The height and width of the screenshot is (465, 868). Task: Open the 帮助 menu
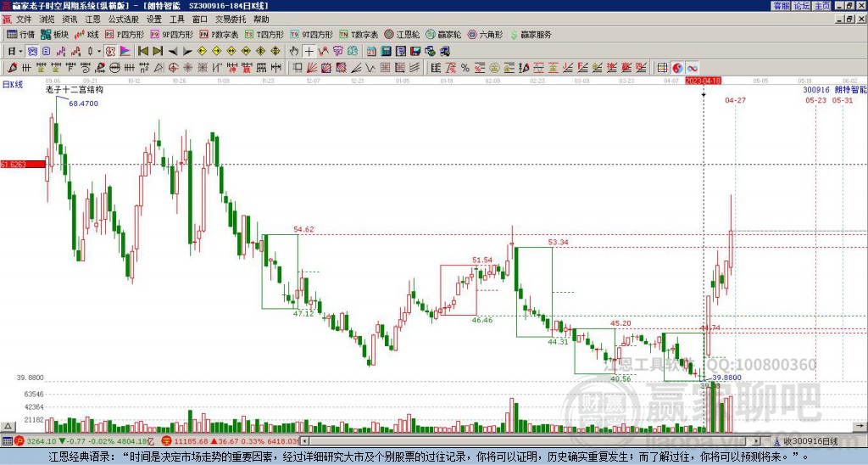click(261, 20)
